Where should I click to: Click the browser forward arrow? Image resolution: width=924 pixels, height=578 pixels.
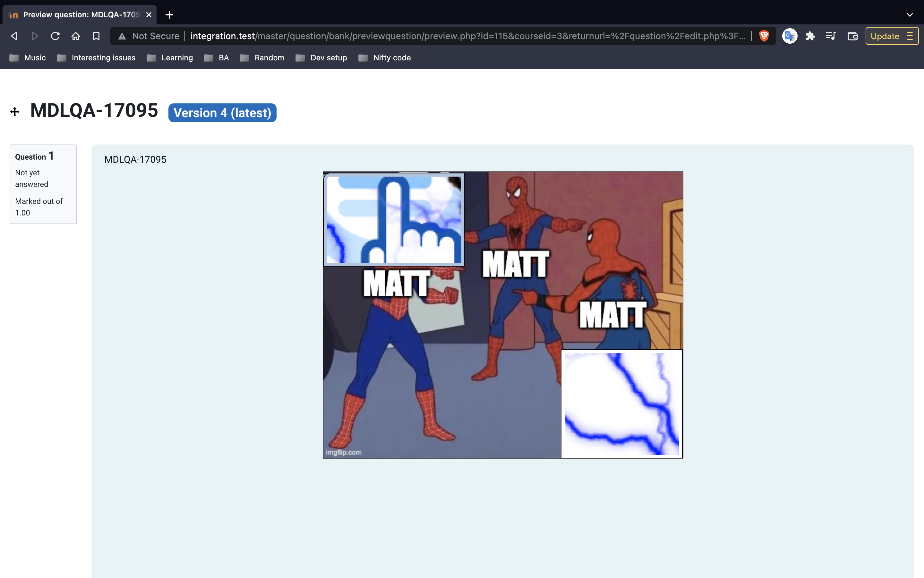pyautogui.click(x=35, y=36)
